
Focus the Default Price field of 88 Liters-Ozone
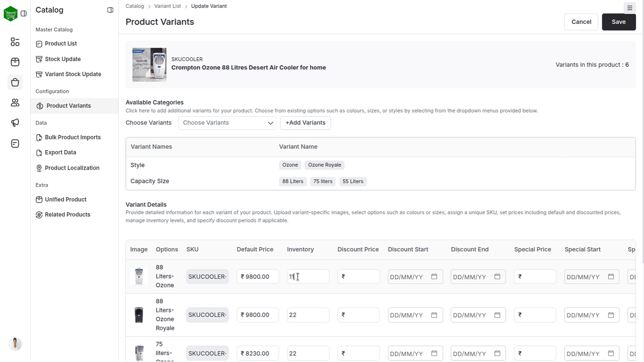point(257,277)
